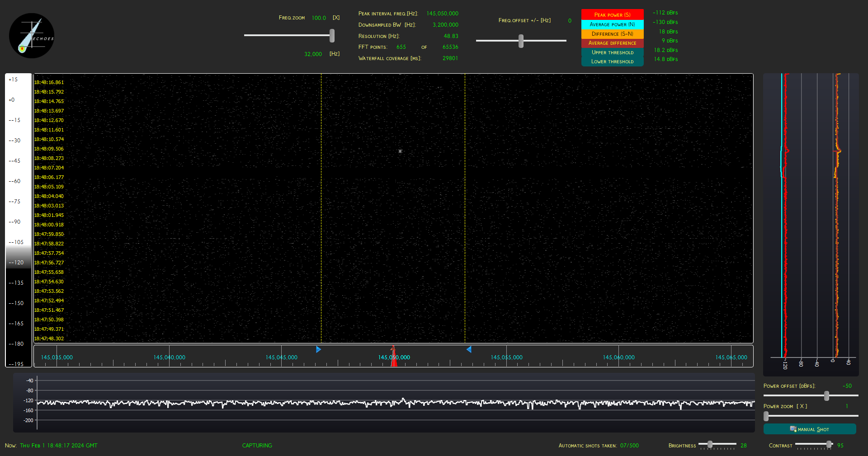
Task: Toggle the Average difference legend swatch
Action: (x=612, y=43)
